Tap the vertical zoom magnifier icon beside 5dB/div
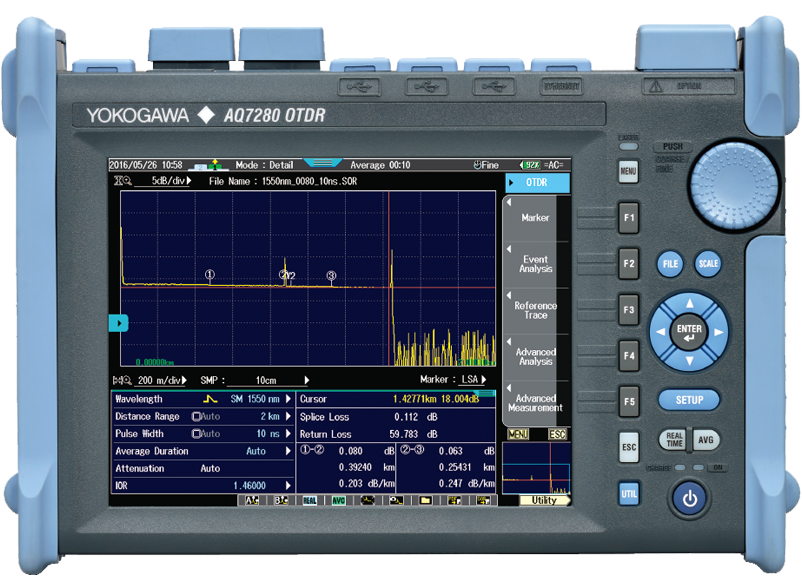 123,181
